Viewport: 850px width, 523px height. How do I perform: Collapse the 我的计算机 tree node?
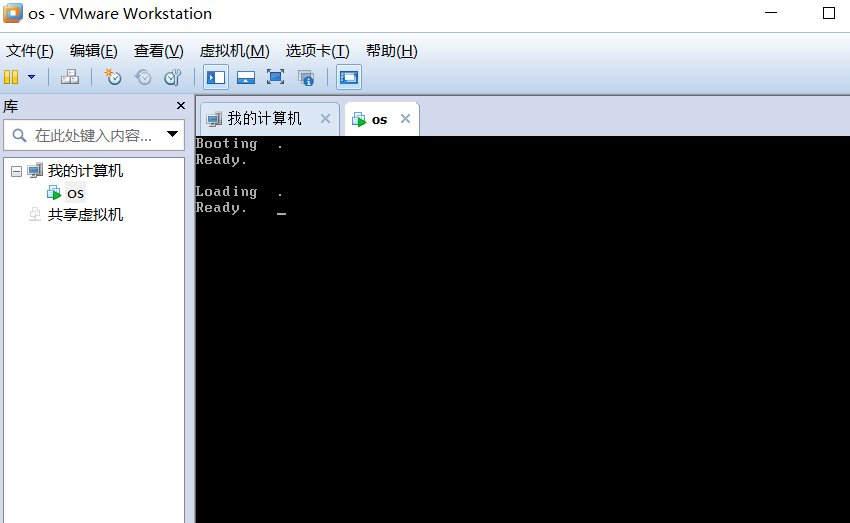pos(16,172)
